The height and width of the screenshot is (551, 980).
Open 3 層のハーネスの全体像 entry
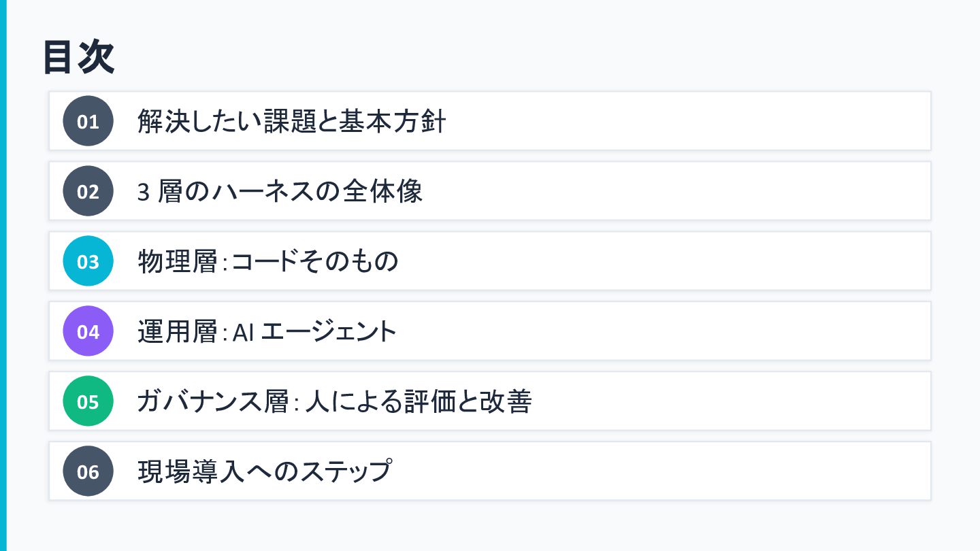280,192
